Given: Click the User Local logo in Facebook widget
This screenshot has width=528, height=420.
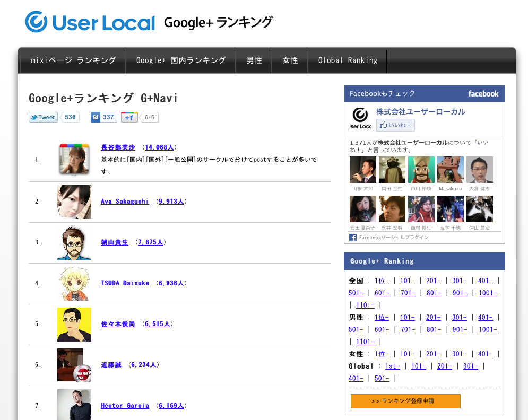Looking at the screenshot, I should click(x=360, y=118).
